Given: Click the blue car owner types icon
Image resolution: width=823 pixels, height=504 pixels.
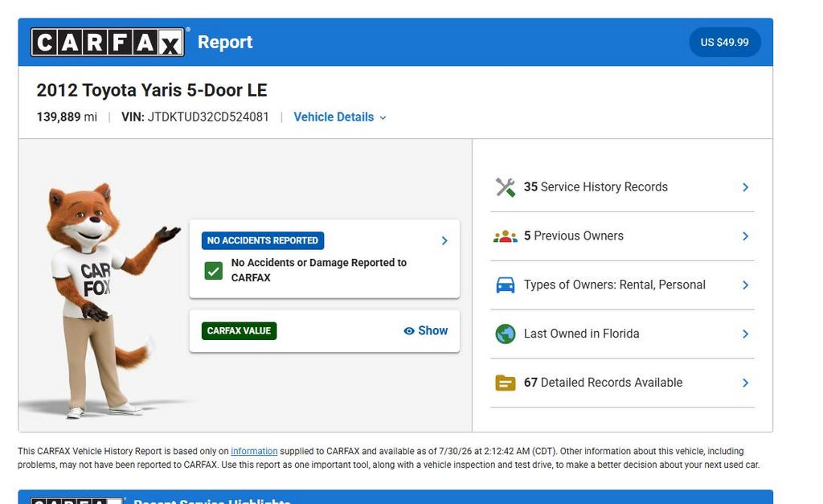Looking at the screenshot, I should [506, 285].
